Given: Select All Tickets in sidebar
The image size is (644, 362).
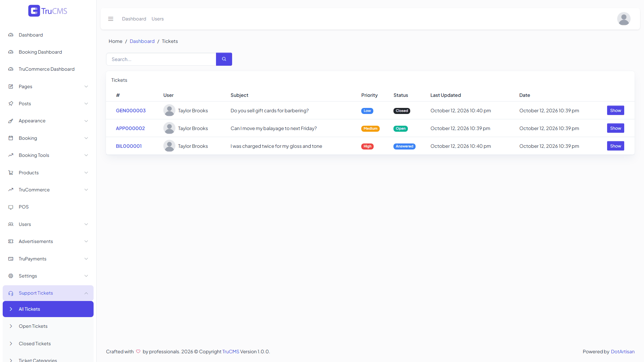Looking at the screenshot, I should [48, 309].
